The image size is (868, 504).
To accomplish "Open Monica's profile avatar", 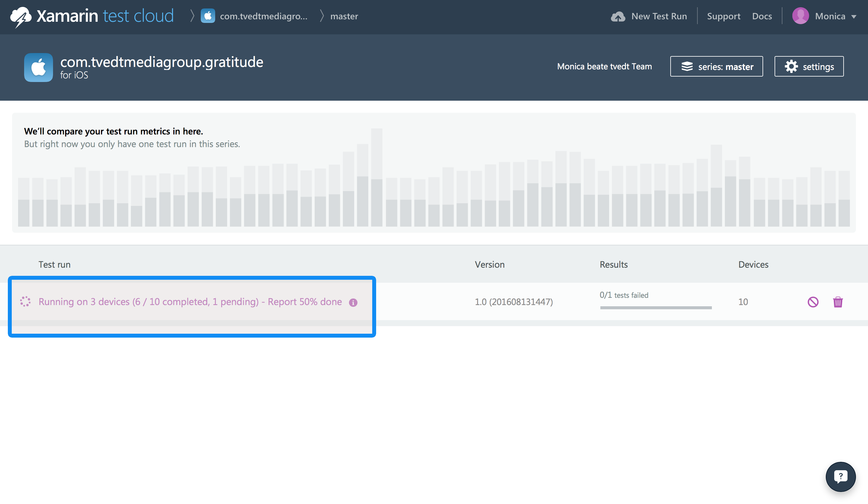I will click(x=800, y=16).
